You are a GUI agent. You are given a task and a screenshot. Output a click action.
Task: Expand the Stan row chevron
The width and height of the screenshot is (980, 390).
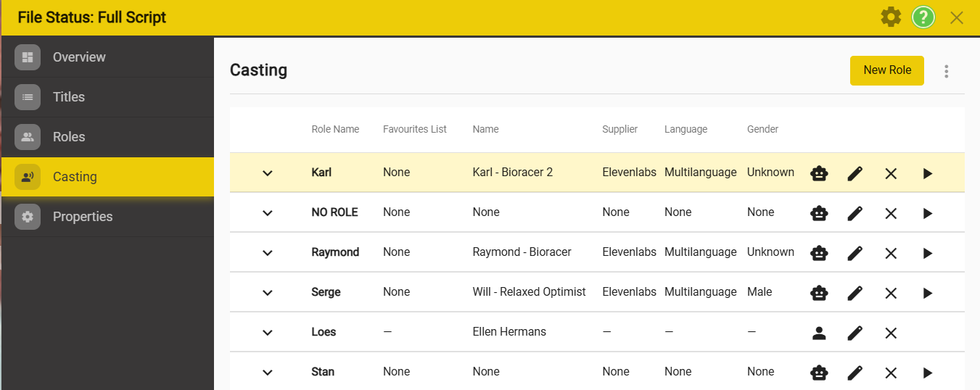coord(268,373)
